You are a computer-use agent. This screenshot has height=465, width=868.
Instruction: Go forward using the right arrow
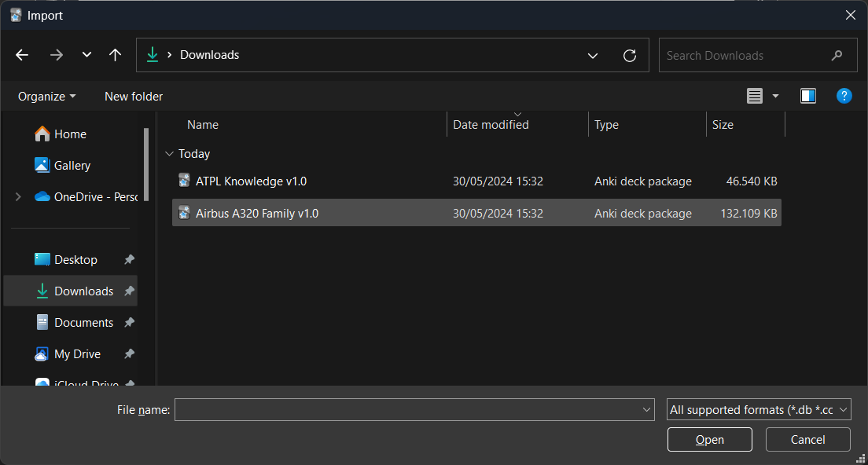point(56,55)
